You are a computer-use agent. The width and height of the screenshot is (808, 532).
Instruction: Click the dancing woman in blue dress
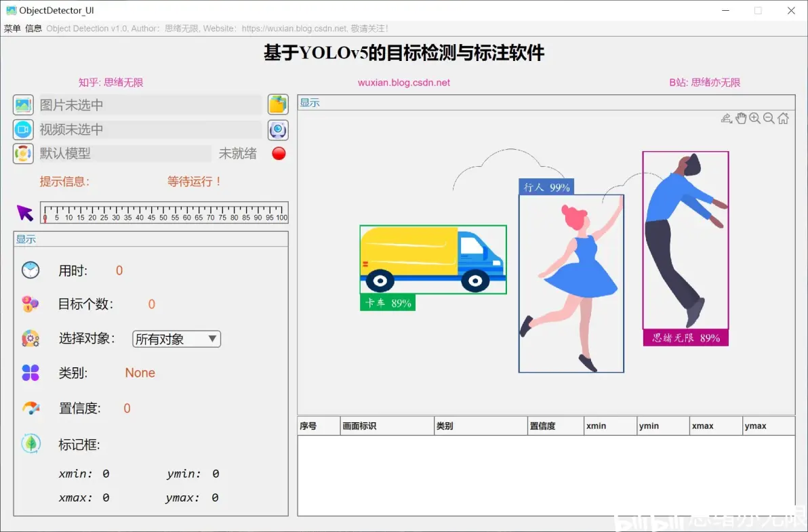[573, 284]
